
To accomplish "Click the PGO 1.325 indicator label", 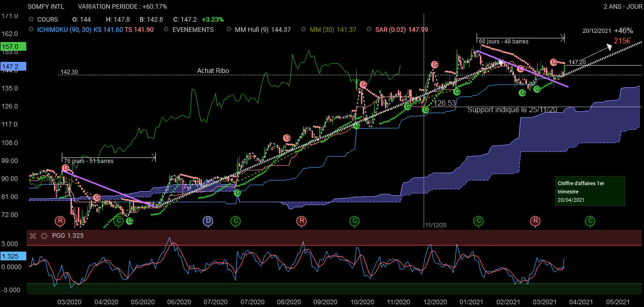I will click(x=67, y=236).
